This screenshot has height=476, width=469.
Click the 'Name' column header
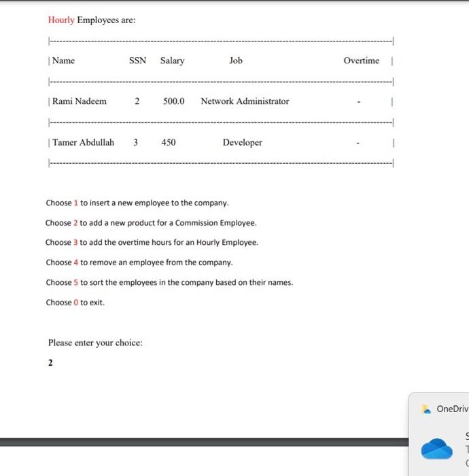click(x=63, y=61)
